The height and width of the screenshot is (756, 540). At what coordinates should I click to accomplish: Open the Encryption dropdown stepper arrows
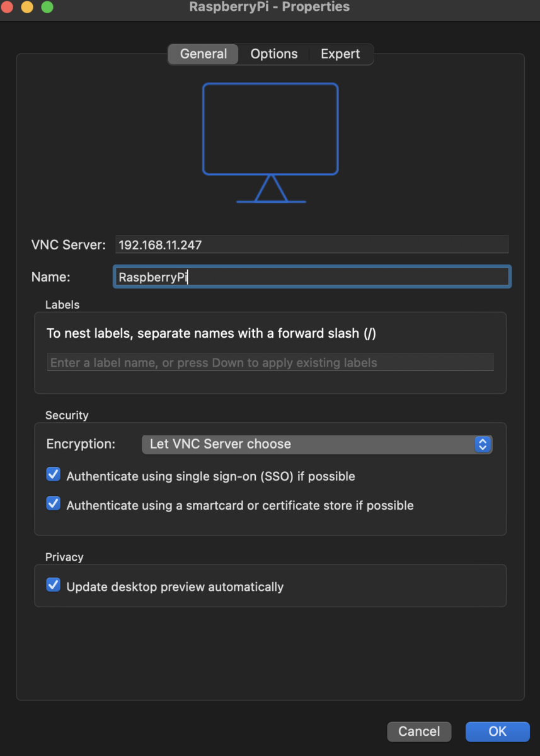click(x=483, y=444)
